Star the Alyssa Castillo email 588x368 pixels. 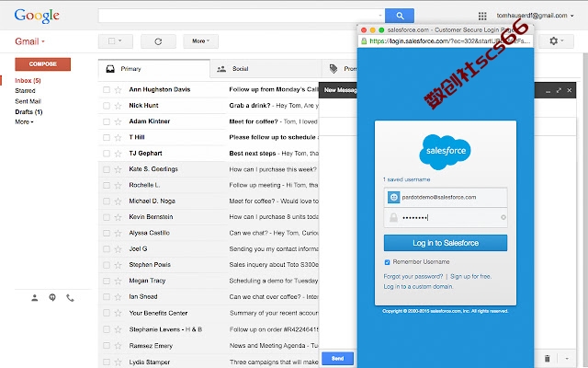point(119,233)
